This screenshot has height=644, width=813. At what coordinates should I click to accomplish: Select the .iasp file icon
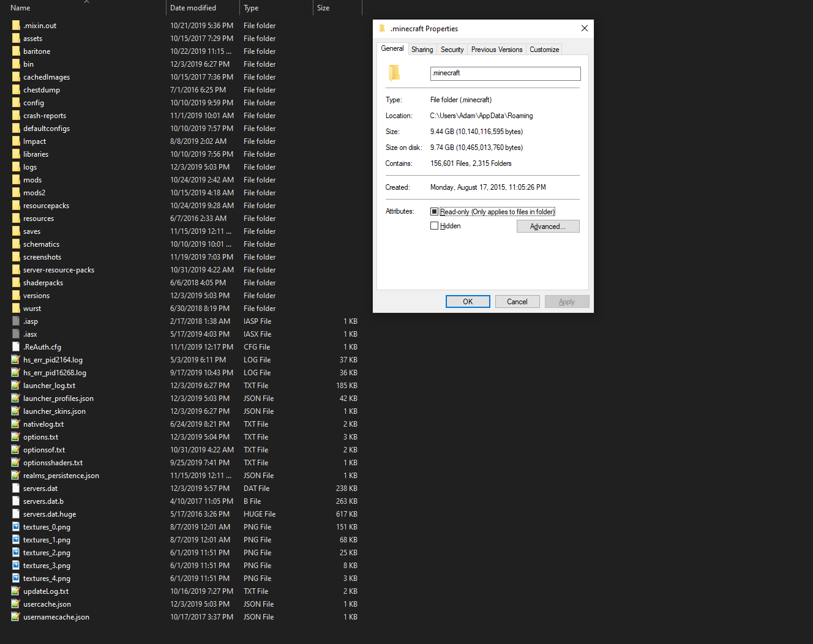(16, 321)
